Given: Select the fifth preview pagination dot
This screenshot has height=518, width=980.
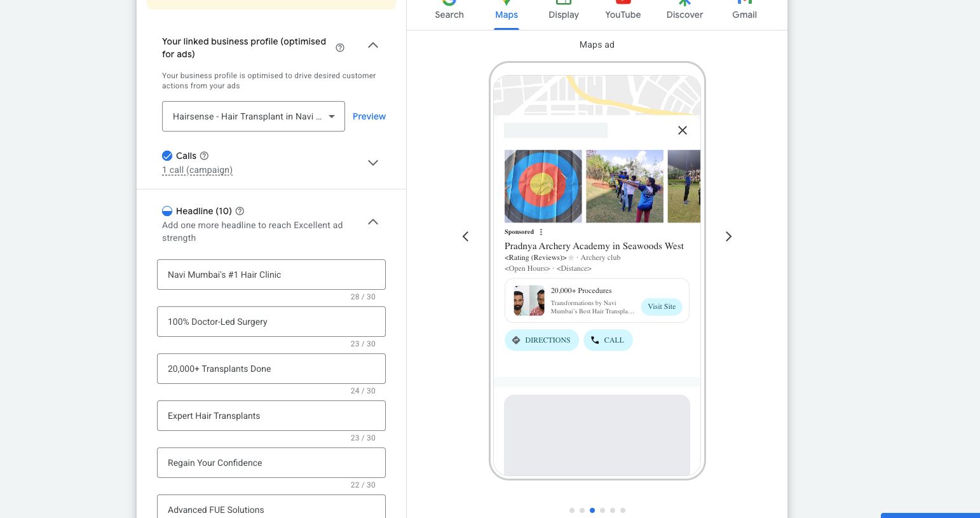Looking at the screenshot, I should (x=613, y=510).
